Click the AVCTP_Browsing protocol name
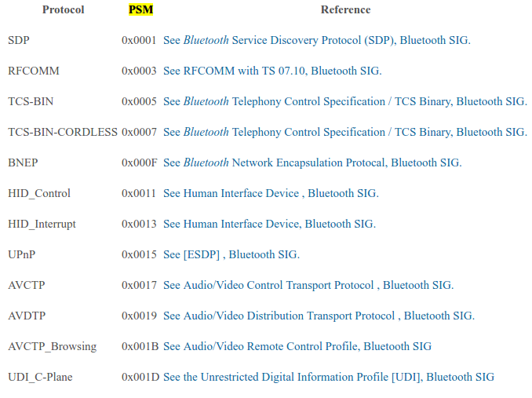 (x=53, y=346)
